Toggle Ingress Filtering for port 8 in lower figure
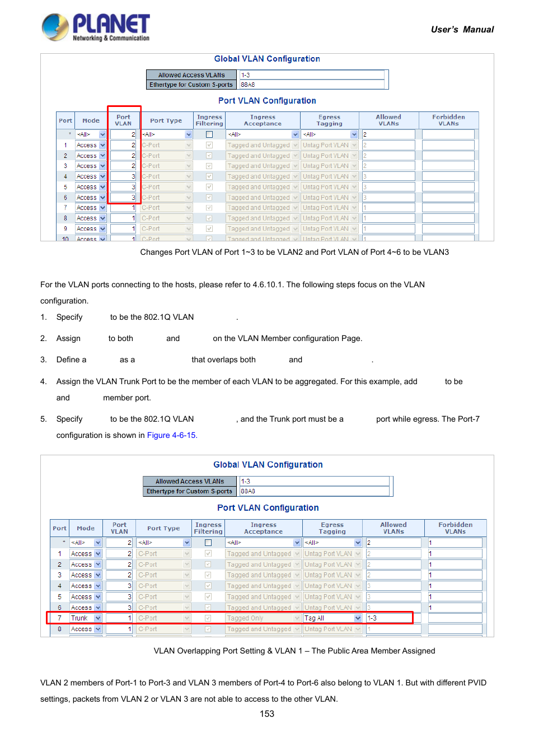The width and height of the screenshot is (534, 756). (x=208, y=629)
